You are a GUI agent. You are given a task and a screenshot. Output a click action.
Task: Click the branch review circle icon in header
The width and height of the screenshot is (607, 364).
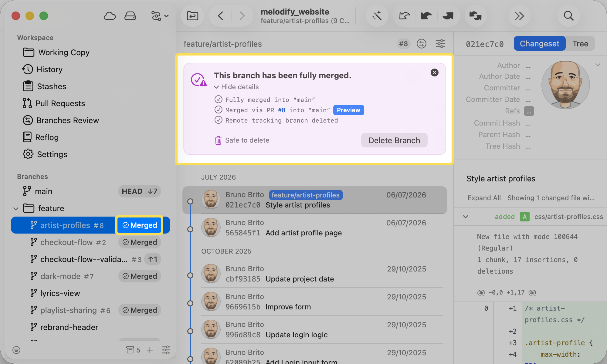[x=422, y=44]
